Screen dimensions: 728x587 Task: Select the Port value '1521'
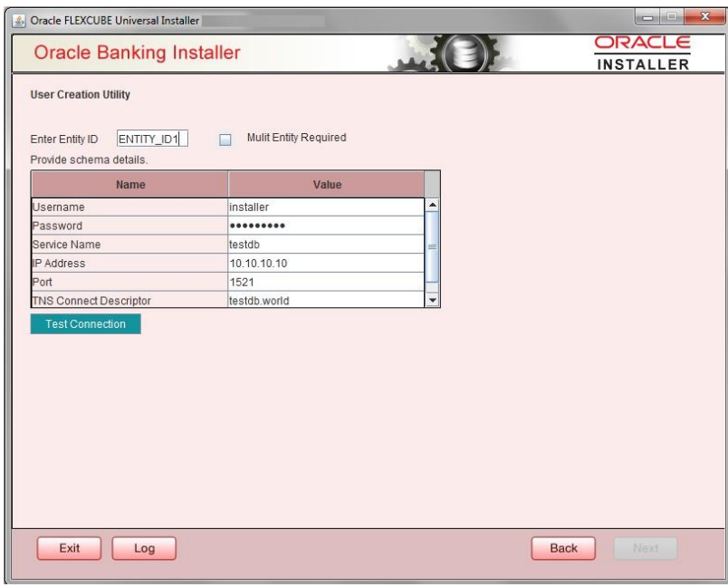[326, 282]
